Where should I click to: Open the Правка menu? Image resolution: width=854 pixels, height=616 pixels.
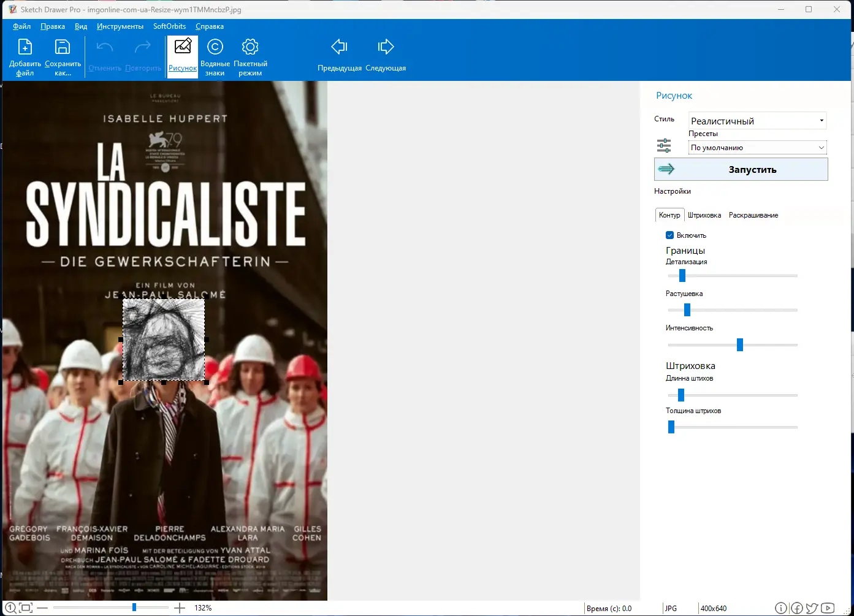tap(53, 26)
